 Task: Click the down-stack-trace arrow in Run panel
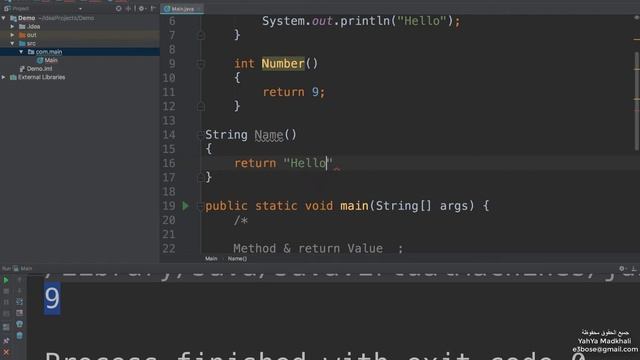19,291
